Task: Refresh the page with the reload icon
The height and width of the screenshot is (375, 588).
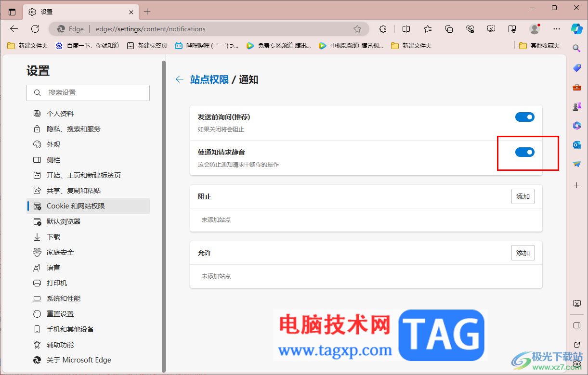Action: 35,29
